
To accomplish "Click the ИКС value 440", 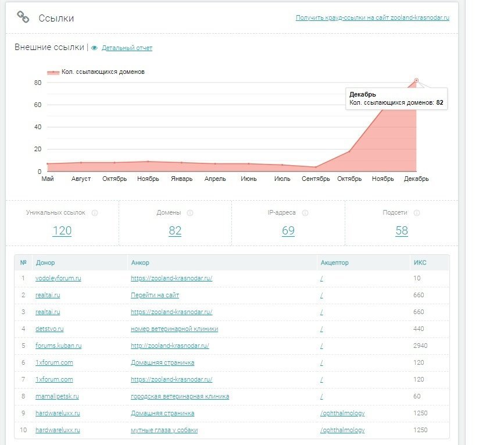I will pyautogui.click(x=419, y=329).
